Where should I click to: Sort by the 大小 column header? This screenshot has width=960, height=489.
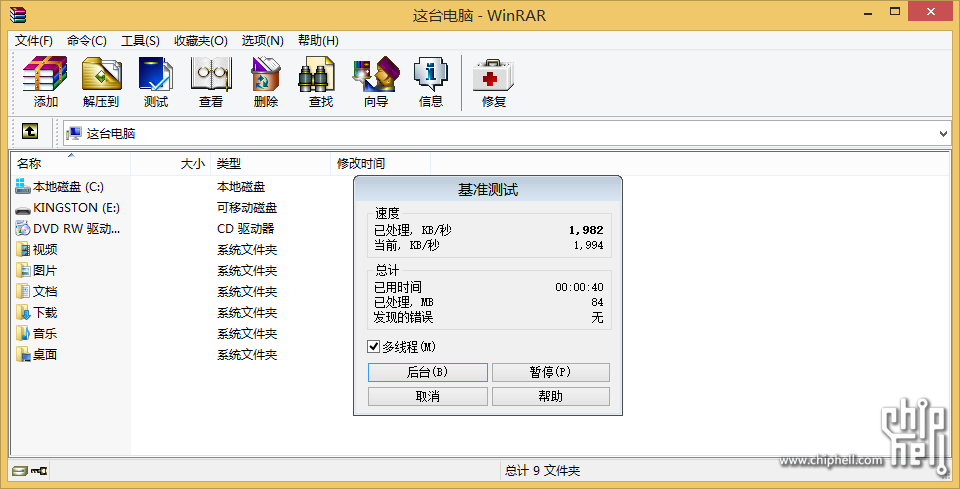point(171,163)
